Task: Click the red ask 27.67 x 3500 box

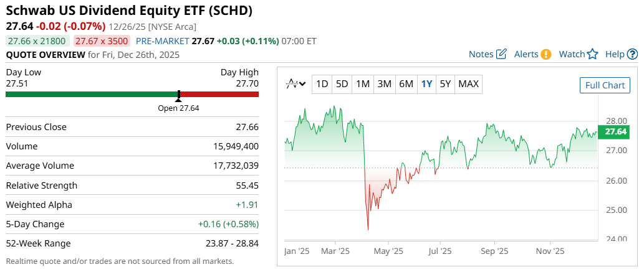Action: coord(102,41)
